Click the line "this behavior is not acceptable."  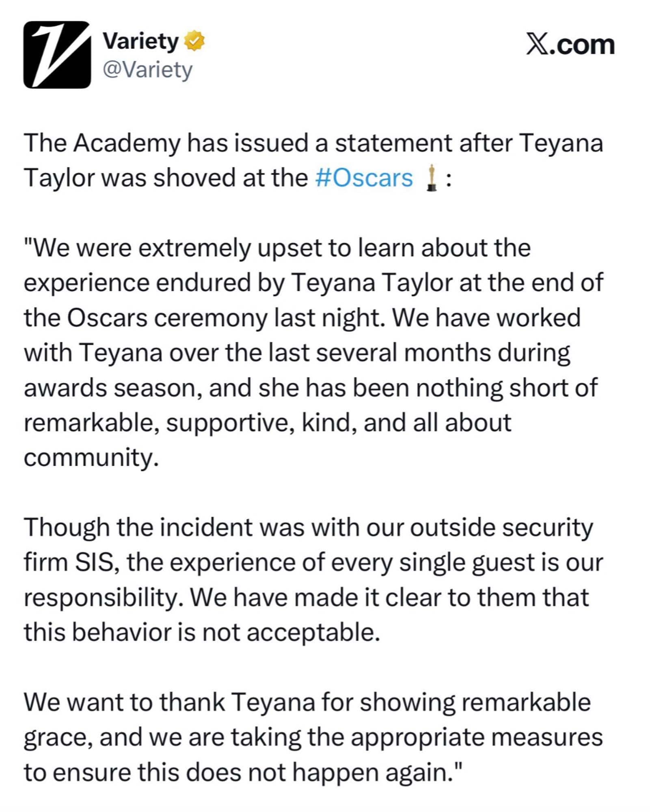point(202,633)
